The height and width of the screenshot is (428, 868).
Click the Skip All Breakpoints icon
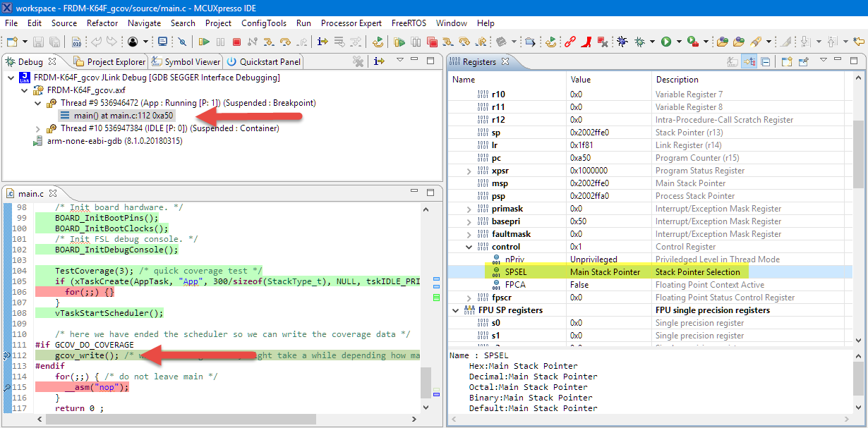pos(182,42)
